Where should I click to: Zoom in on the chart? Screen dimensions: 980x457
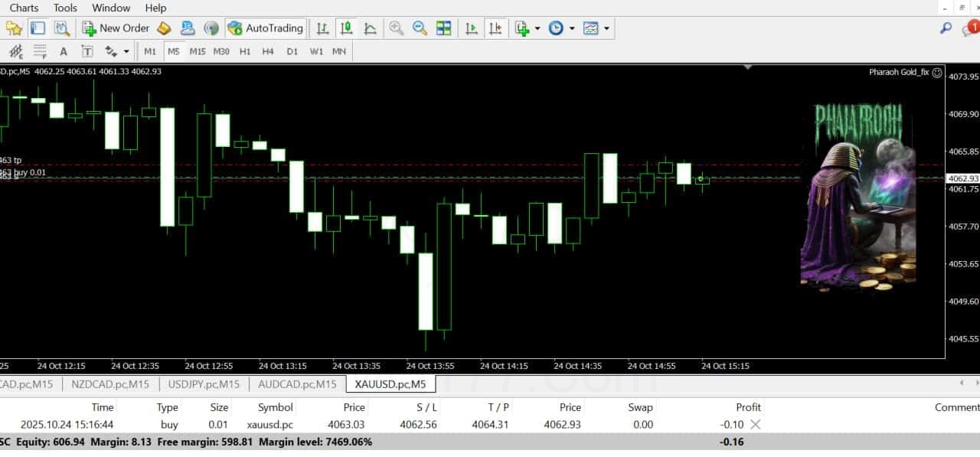click(x=396, y=28)
